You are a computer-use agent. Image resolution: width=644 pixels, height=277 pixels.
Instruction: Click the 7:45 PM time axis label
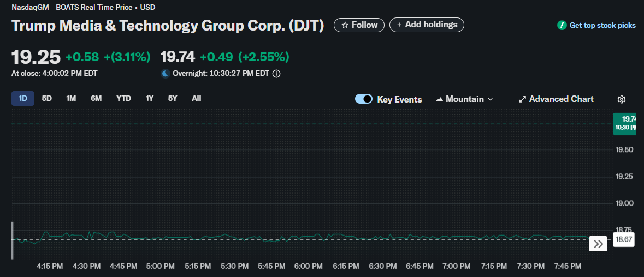[x=567, y=266]
